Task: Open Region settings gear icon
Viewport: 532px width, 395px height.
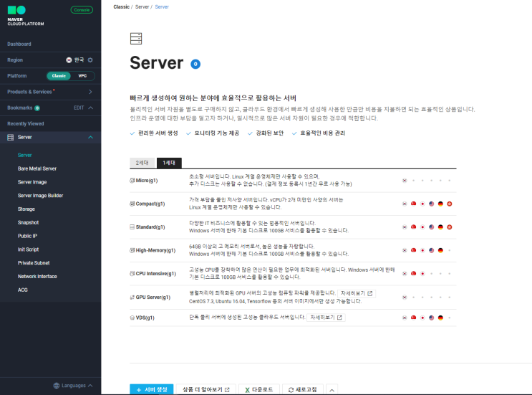Action: (90, 60)
